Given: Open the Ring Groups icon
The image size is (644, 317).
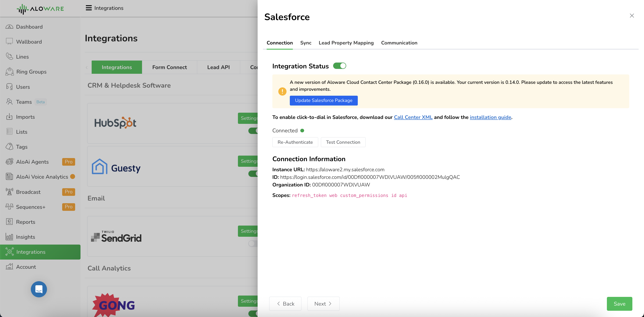Looking at the screenshot, I should click(9, 72).
